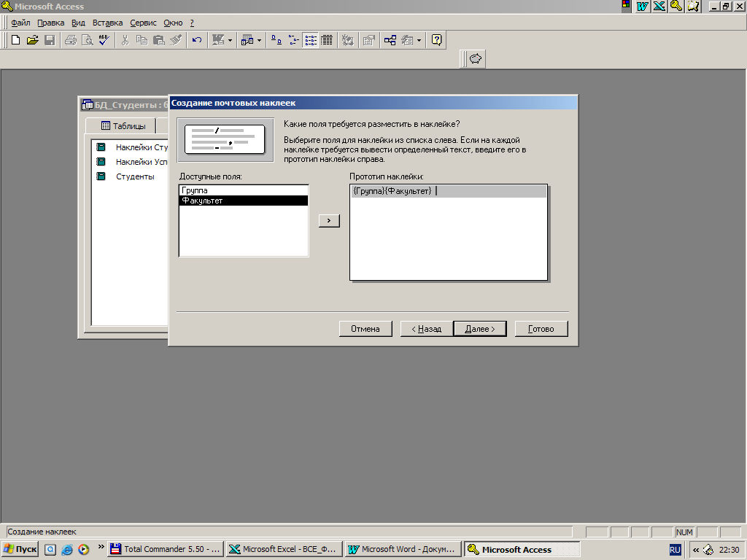The height and width of the screenshot is (560, 747).
Task: Open the Окно menu
Action: [x=173, y=23]
